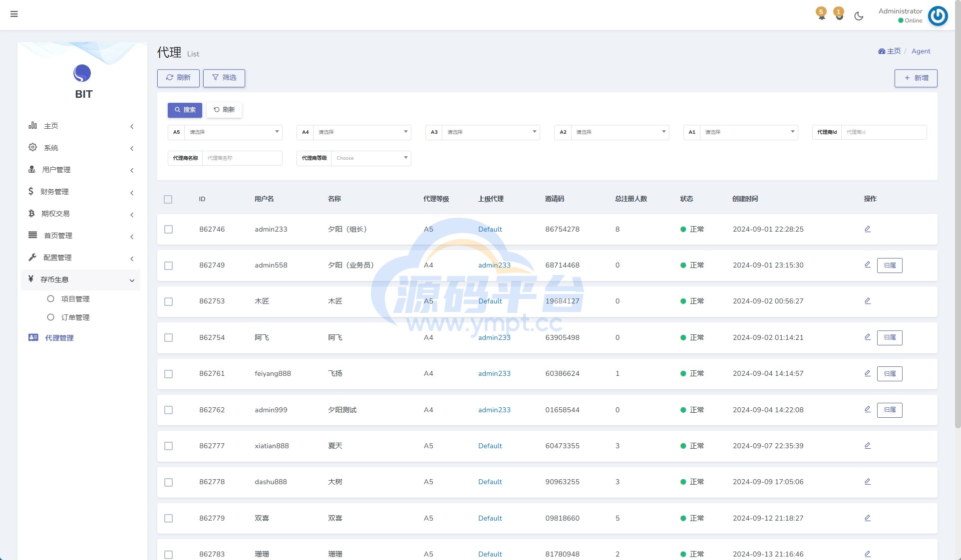Image resolution: width=961 pixels, height=560 pixels.
Task: Select checkbox for row 862761
Action: click(168, 374)
